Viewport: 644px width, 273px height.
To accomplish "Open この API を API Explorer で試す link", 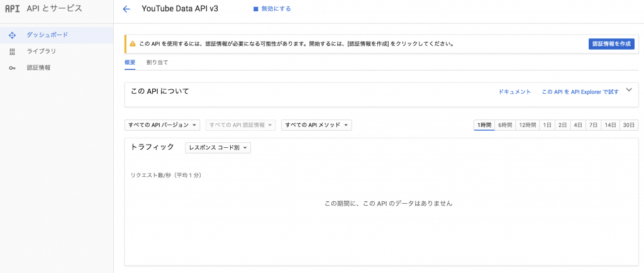I will click(x=580, y=92).
